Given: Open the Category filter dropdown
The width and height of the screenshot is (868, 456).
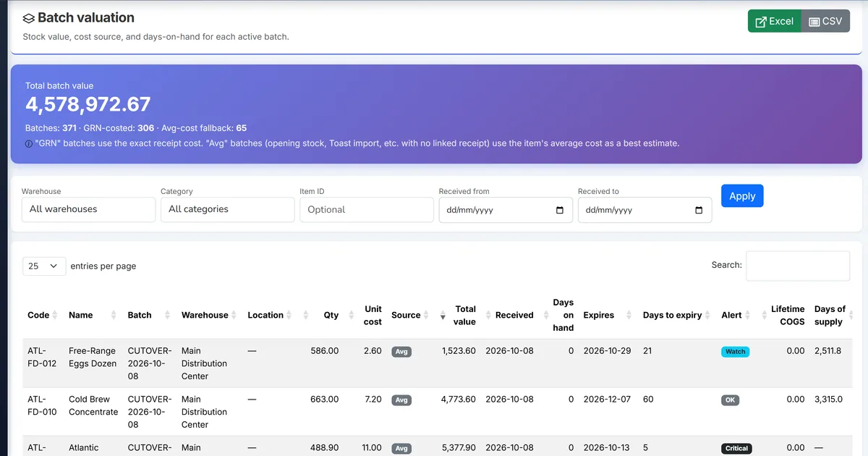Looking at the screenshot, I should 227,209.
